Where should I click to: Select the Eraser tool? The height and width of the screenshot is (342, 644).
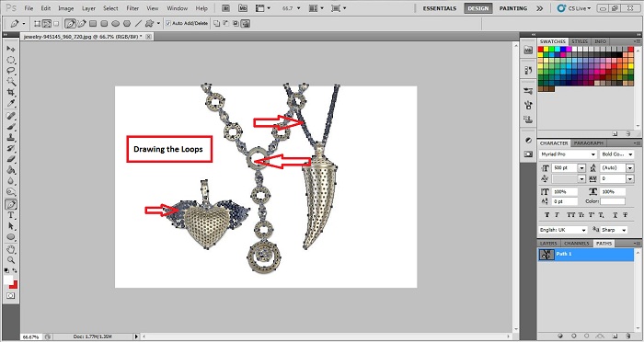[11, 159]
